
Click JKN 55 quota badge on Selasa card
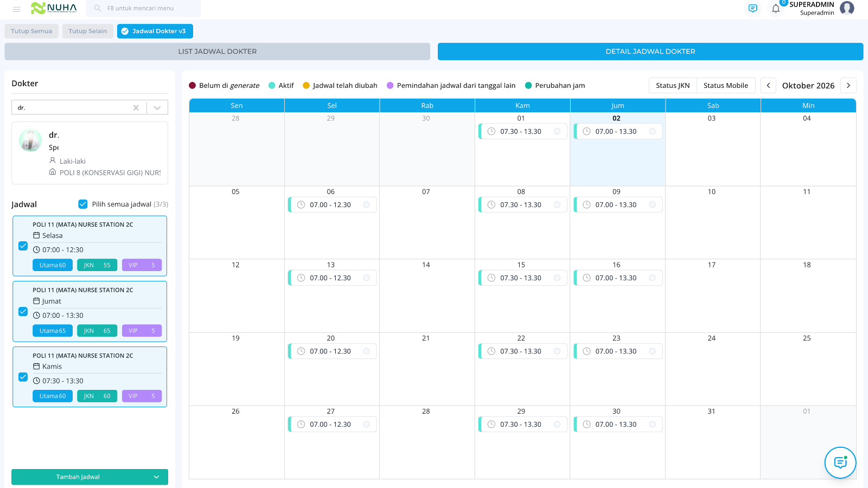[x=97, y=265]
